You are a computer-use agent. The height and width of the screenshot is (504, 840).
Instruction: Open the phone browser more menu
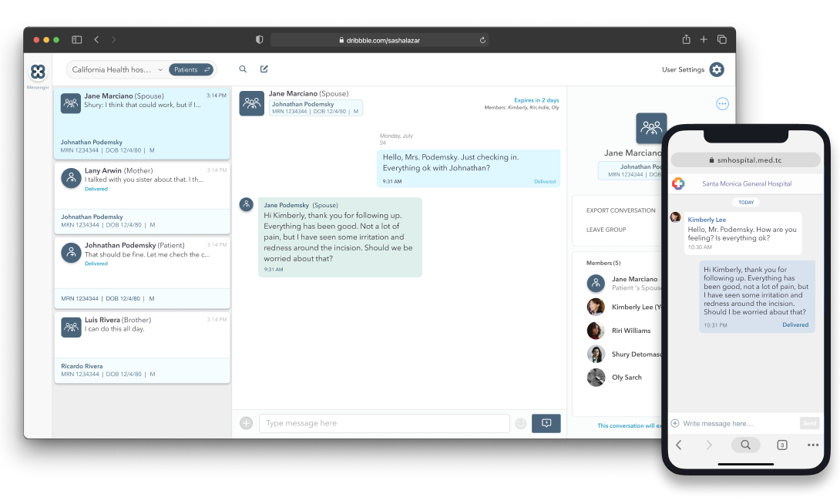(x=813, y=445)
